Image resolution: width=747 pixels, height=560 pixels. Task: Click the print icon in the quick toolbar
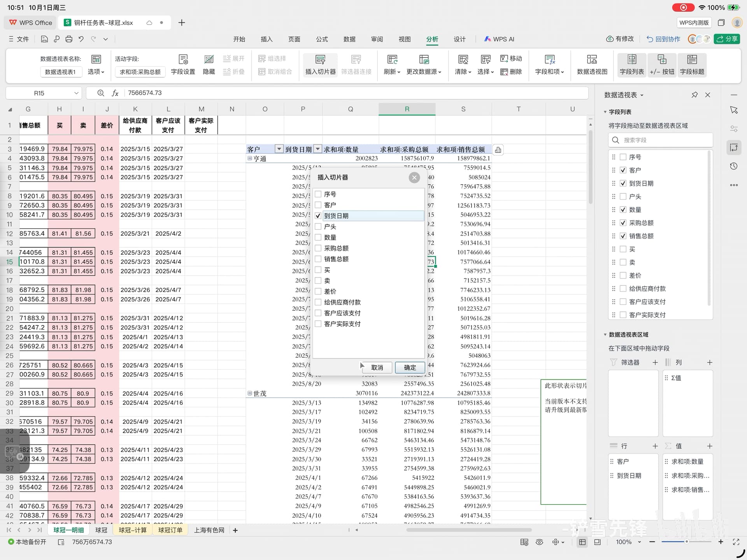[69, 39]
